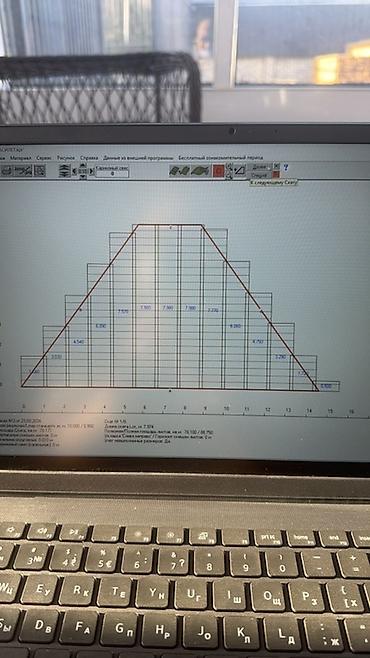This screenshot has height=658, width=370.
Task: Click ruler mark 7 below drawing
Action: pyautogui.click(x=165, y=408)
